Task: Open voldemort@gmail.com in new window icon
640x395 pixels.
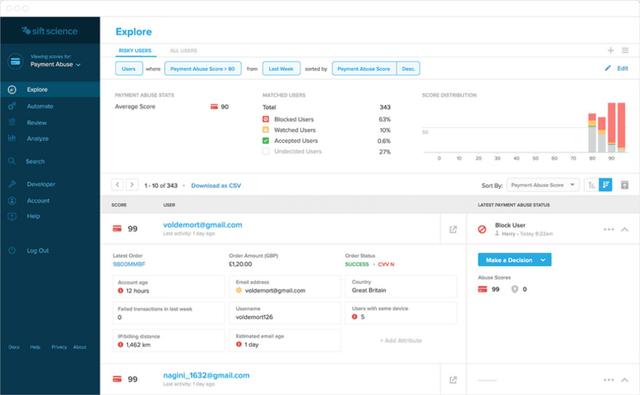Action: (453, 229)
